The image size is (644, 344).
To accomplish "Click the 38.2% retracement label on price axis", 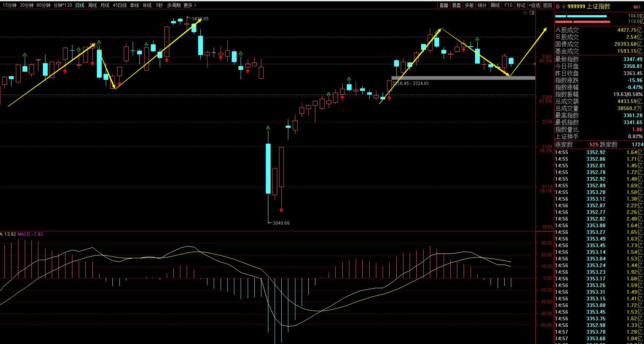I will tap(546, 151).
